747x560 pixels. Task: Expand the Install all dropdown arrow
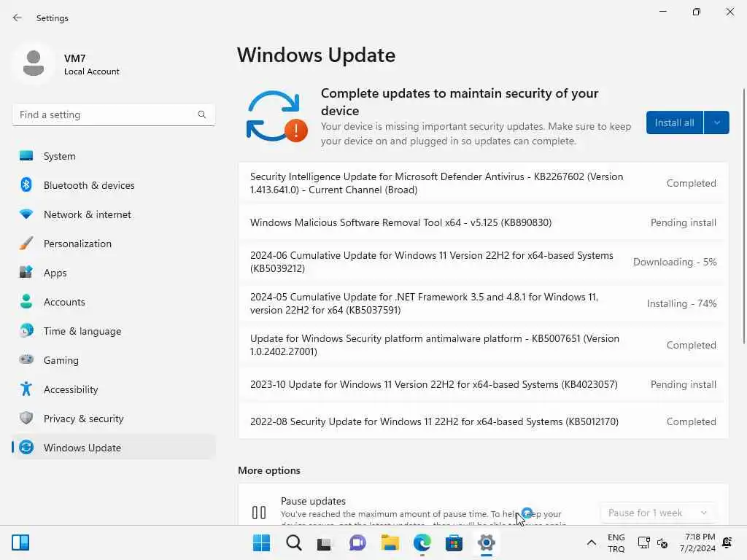click(716, 122)
